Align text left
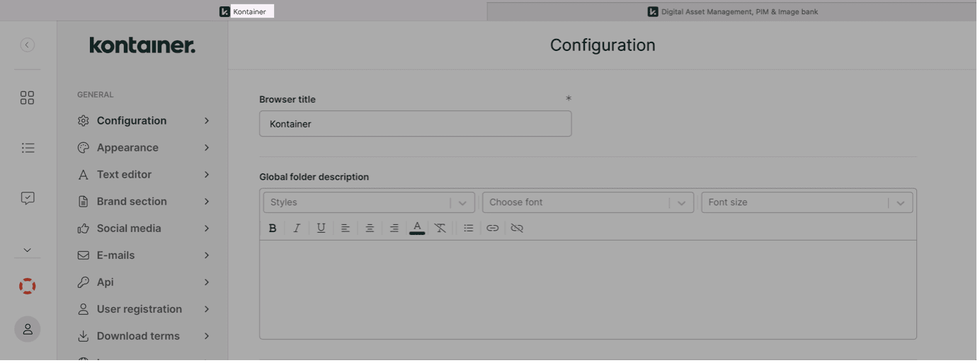The image size is (980, 363). [346, 229]
